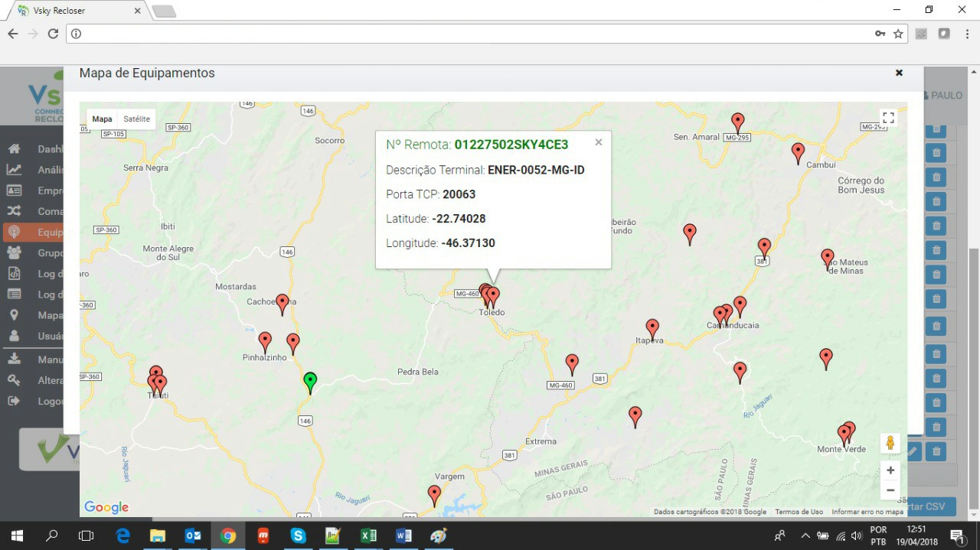
Task: Open the Análise chart icon in sidebar
Action: pos(14,170)
